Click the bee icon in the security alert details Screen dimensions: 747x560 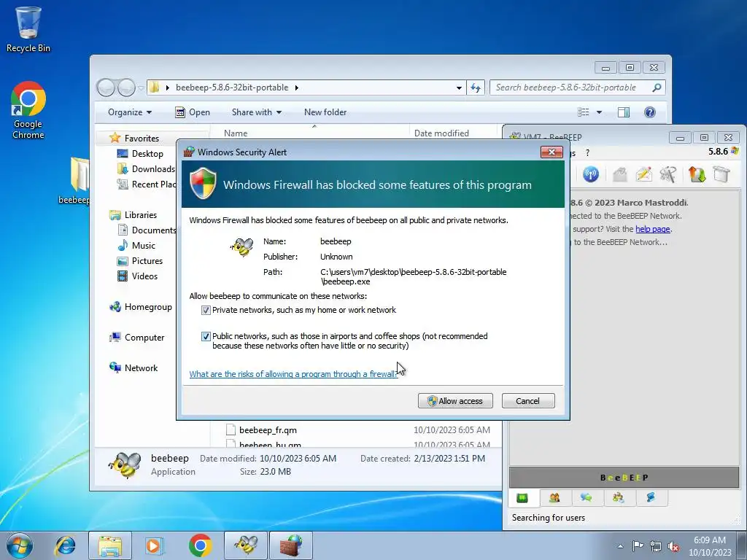[242, 246]
